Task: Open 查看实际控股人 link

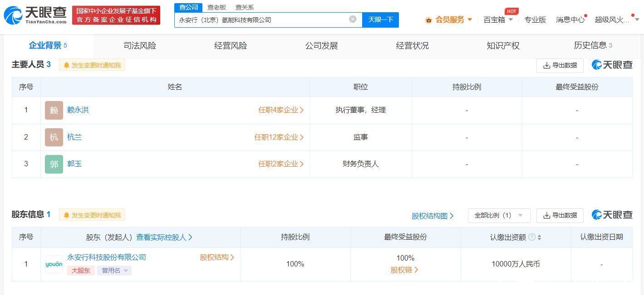Action: [x=164, y=237]
